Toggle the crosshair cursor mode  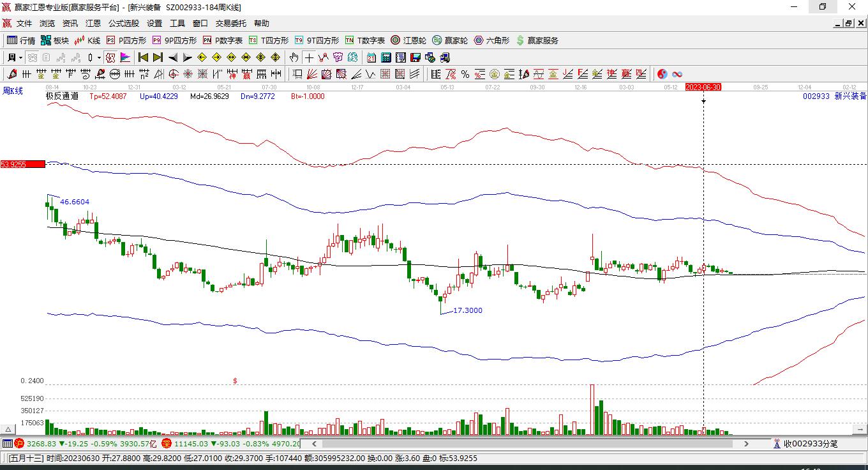point(309,57)
